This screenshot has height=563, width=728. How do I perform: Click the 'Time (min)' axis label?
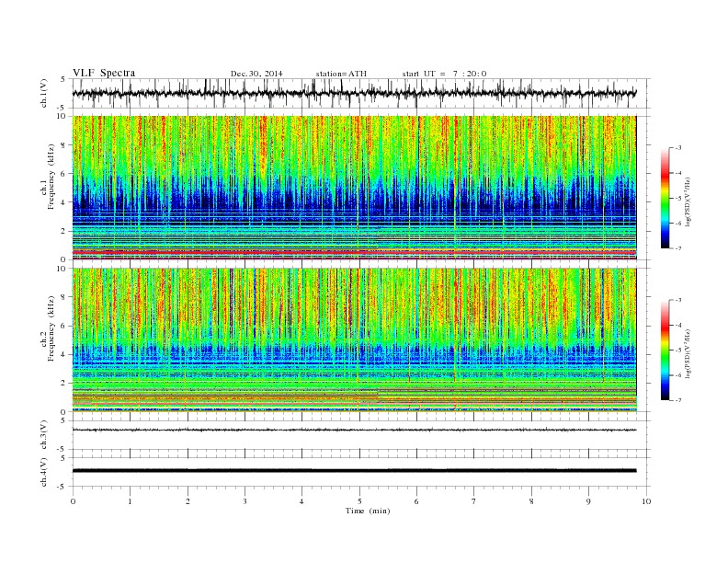[368, 511]
